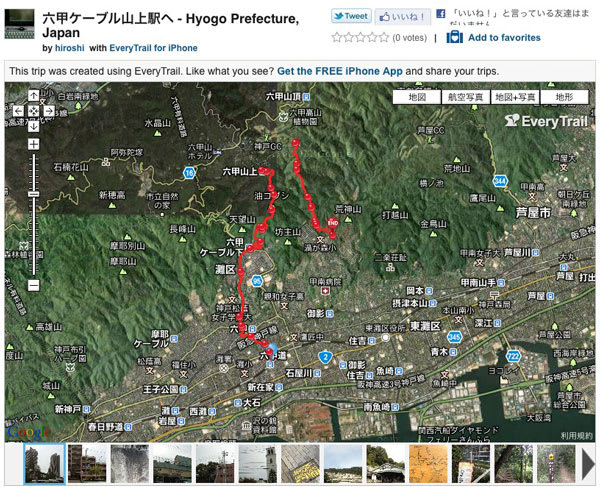This screenshot has height=487, width=600.
Task: Click Add to favorites link
Action: click(504, 37)
